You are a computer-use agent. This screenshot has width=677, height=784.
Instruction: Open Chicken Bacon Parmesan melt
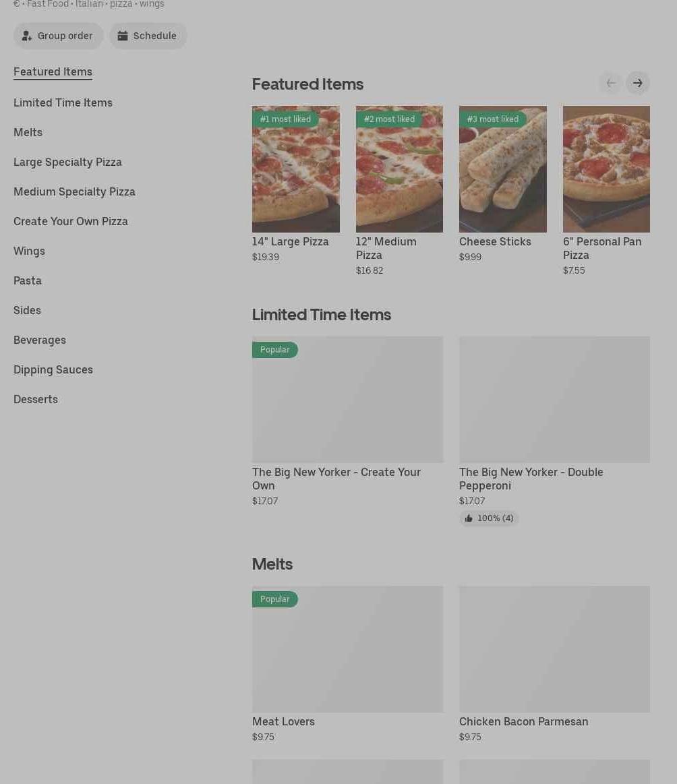[554, 649]
